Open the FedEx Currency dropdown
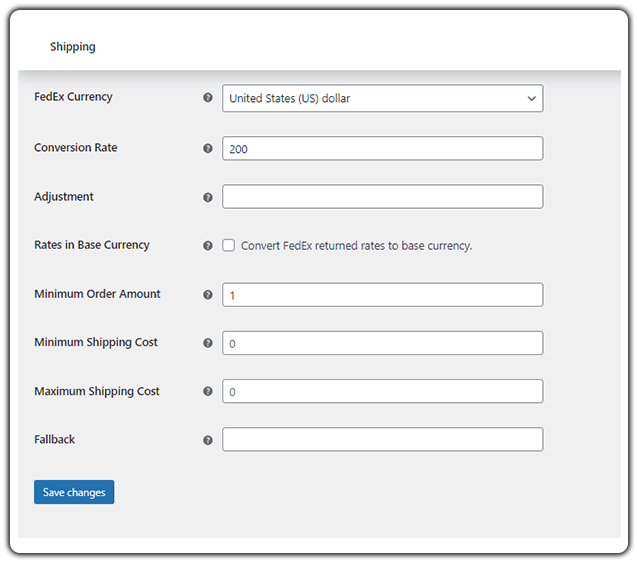The image size is (637, 562). tap(382, 98)
